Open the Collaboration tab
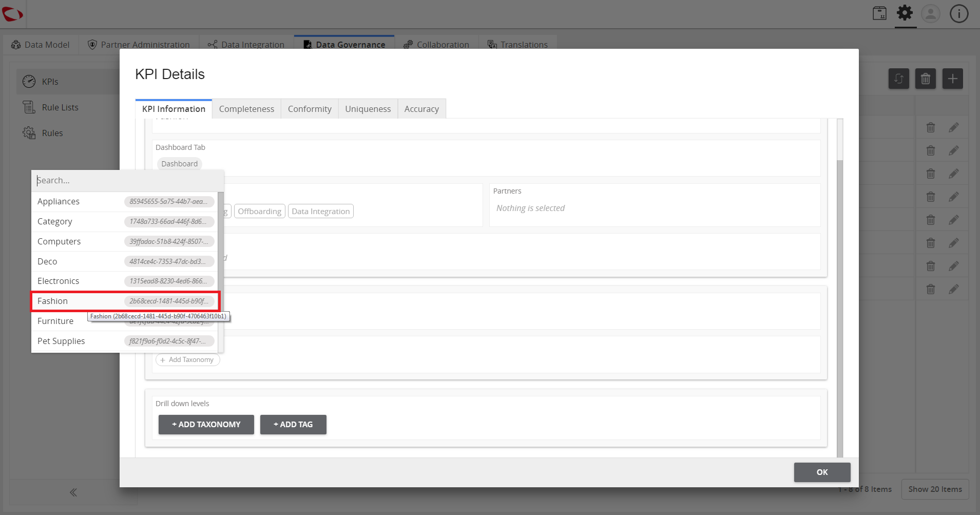 point(436,45)
